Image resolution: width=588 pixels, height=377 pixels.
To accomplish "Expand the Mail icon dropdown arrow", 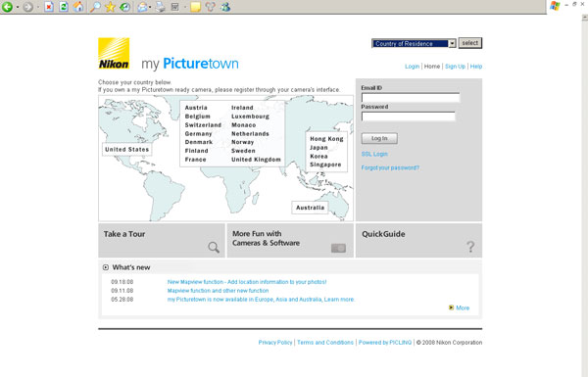I will click(x=150, y=7).
